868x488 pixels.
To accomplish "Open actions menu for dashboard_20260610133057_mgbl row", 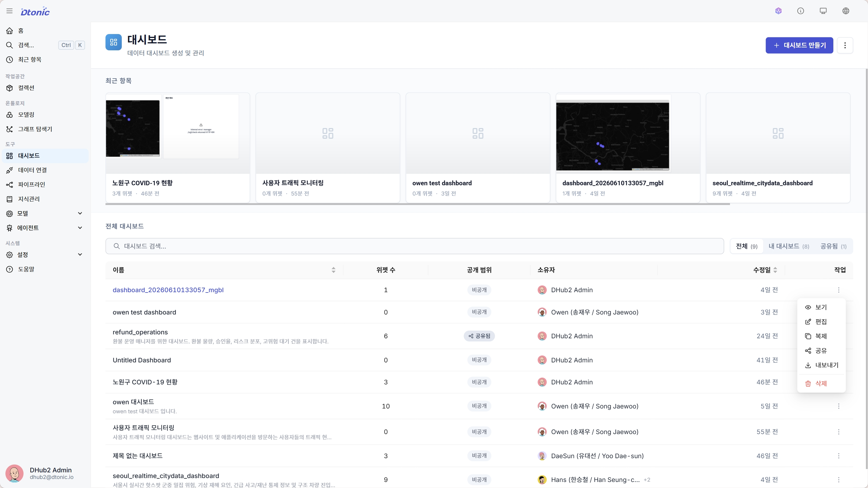I will tap(839, 290).
